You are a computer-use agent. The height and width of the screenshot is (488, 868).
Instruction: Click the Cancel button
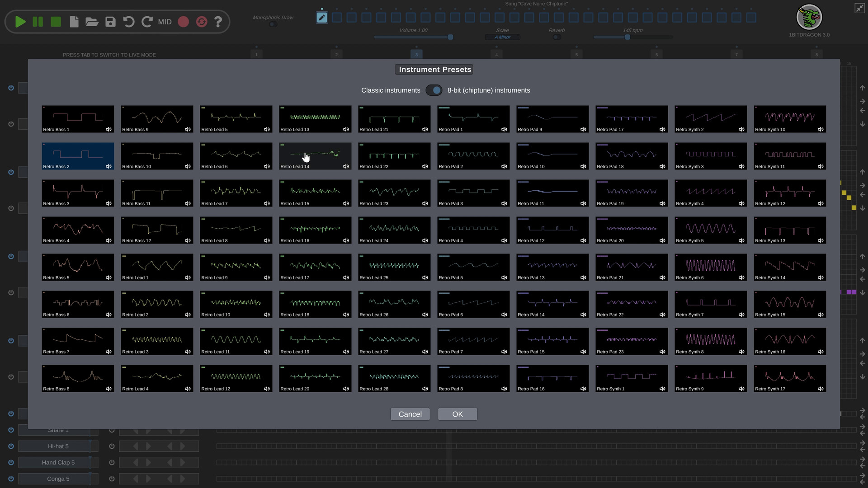pyautogui.click(x=410, y=414)
